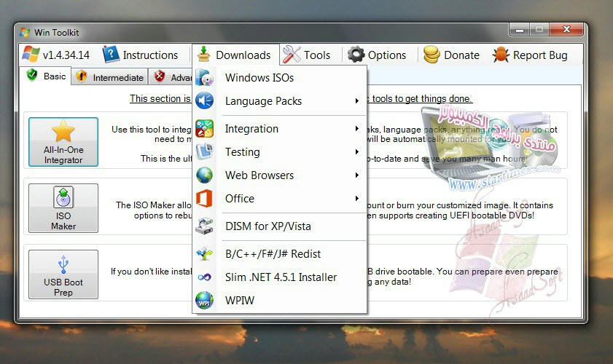The height and width of the screenshot is (364, 613).
Task: Click the Slim .NET infinity icon
Action: tap(205, 277)
